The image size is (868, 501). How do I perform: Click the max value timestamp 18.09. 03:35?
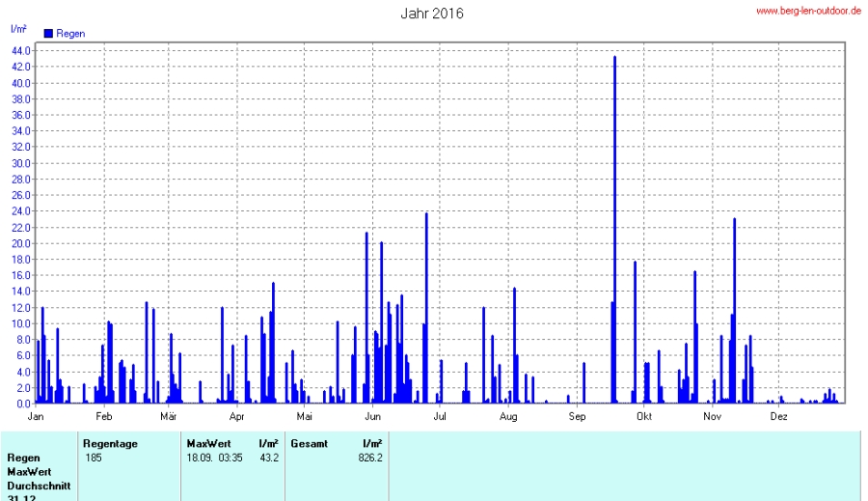(215, 458)
